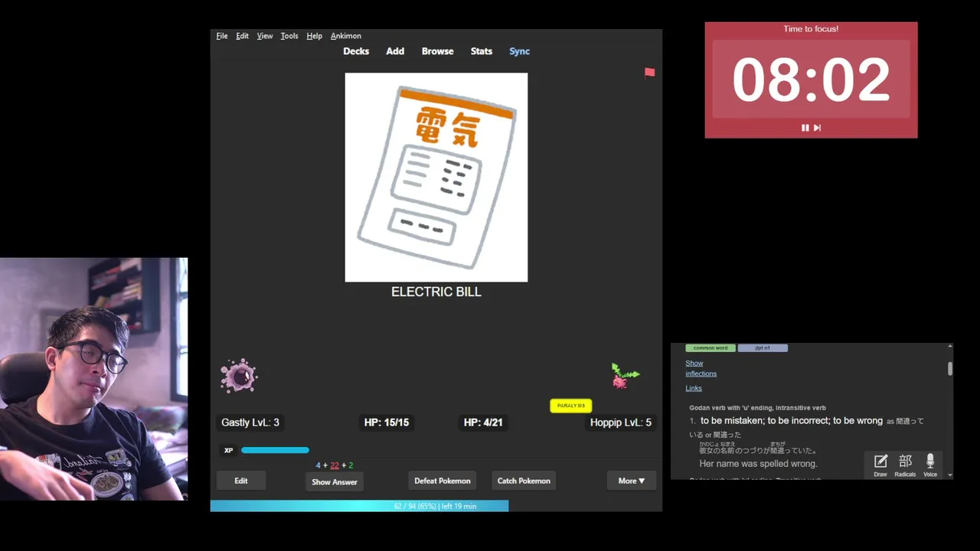Viewport: 980px width, 551px height.
Task: Skip to the next timer session
Action: point(817,128)
